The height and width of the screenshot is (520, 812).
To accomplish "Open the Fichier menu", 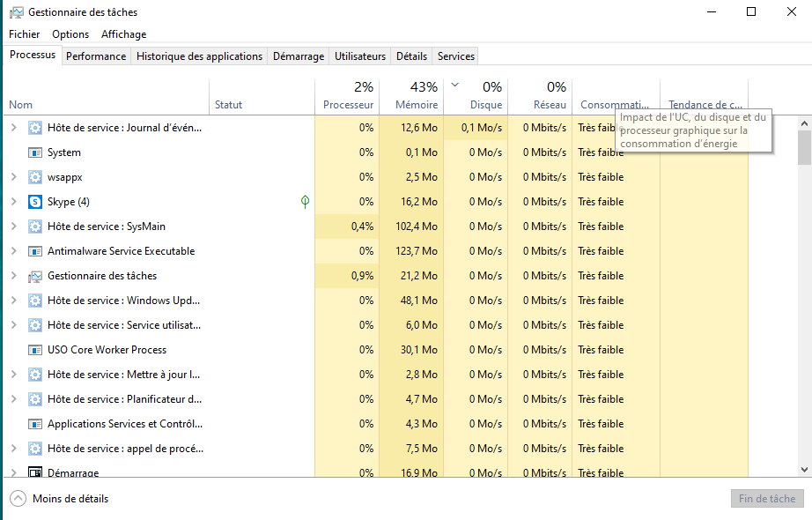I will click(x=25, y=34).
